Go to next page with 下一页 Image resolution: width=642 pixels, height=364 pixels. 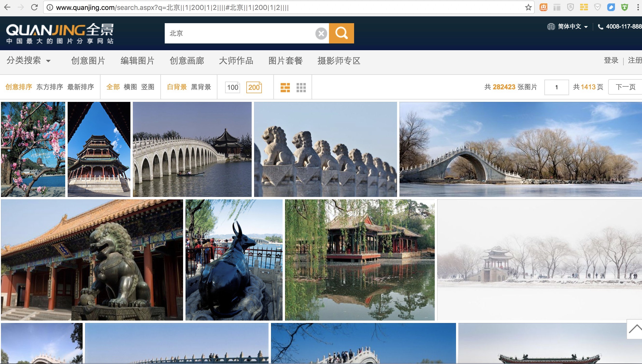click(625, 87)
